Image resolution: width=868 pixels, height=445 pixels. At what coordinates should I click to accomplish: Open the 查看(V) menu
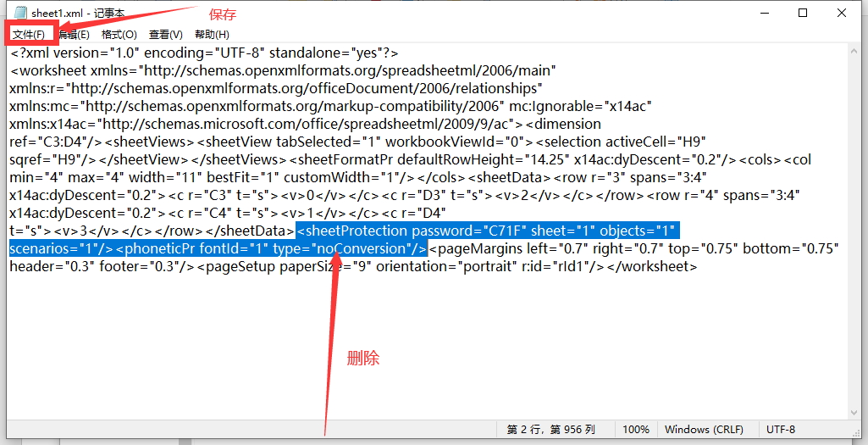165,35
